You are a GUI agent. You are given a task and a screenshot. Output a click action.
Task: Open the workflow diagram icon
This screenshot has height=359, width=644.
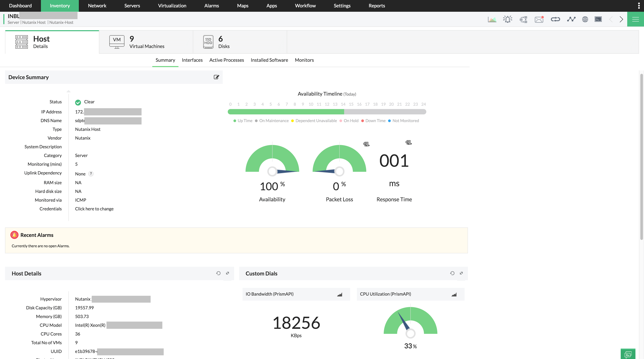(523, 19)
